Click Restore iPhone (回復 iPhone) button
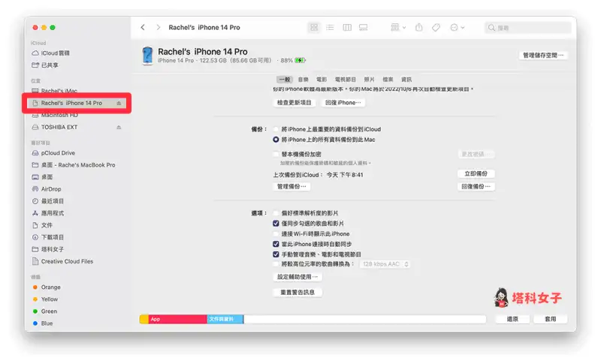 tap(343, 103)
